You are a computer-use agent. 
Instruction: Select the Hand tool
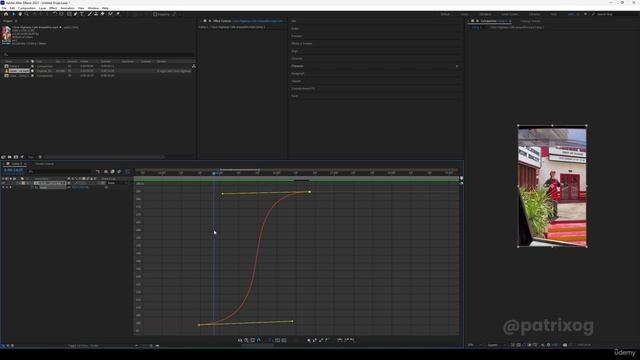20,14
